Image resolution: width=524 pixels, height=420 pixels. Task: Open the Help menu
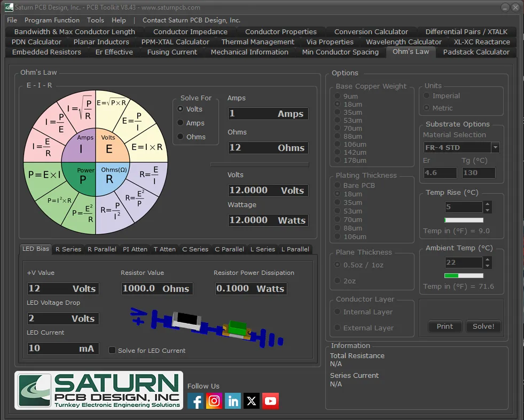pyautogui.click(x=119, y=20)
